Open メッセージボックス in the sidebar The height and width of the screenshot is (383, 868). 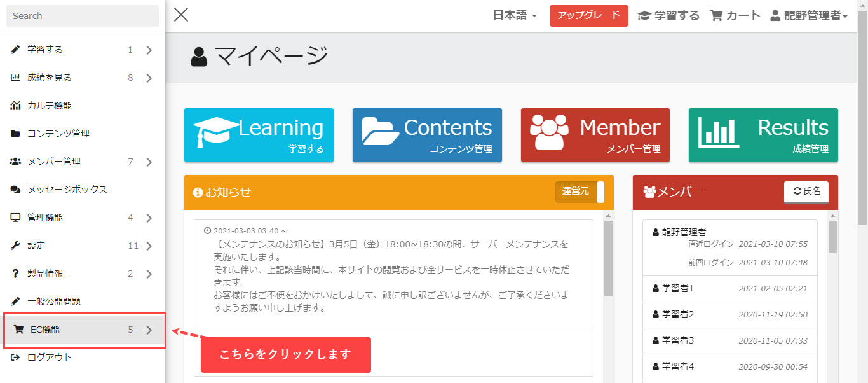(67, 190)
